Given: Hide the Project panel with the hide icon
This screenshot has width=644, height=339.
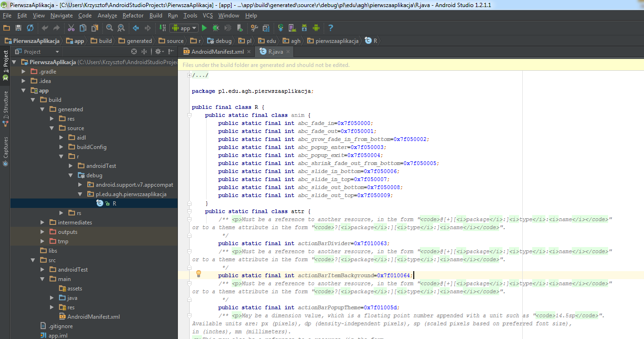Looking at the screenshot, I should tap(171, 52).
